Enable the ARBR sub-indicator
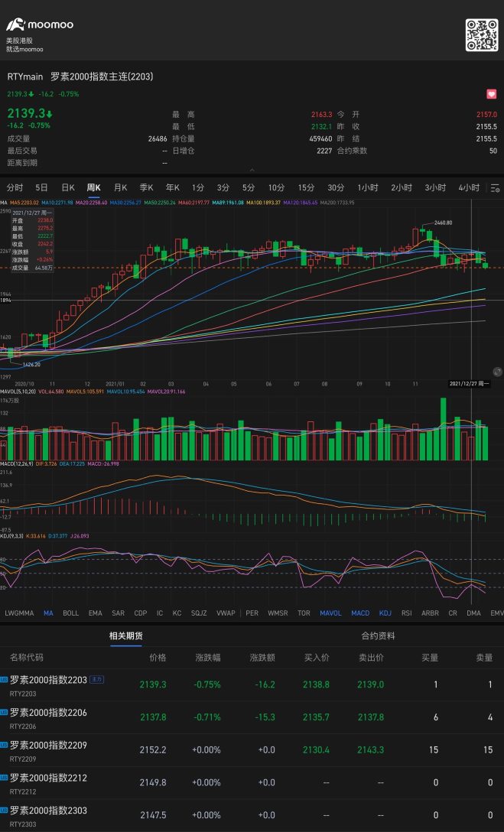The image size is (504, 832). [431, 613]
